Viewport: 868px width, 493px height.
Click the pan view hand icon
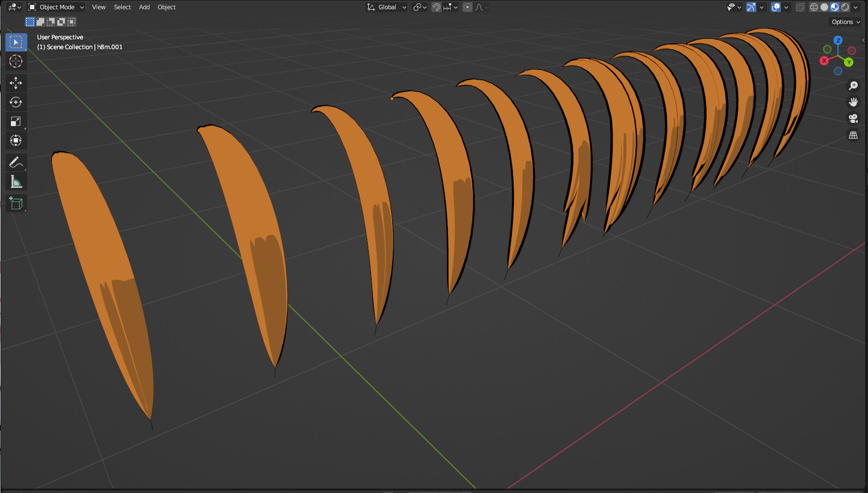pyautogui.click(x=853, y=102)
